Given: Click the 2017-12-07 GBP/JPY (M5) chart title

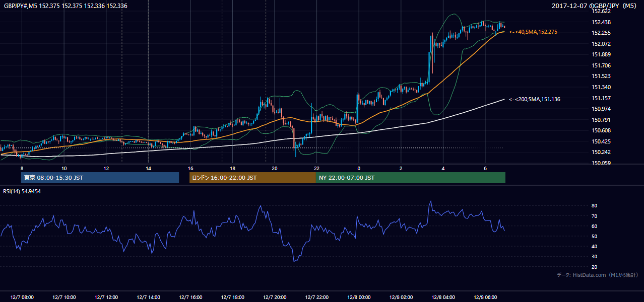Looking at the screenshot, I should coord(595,6).
